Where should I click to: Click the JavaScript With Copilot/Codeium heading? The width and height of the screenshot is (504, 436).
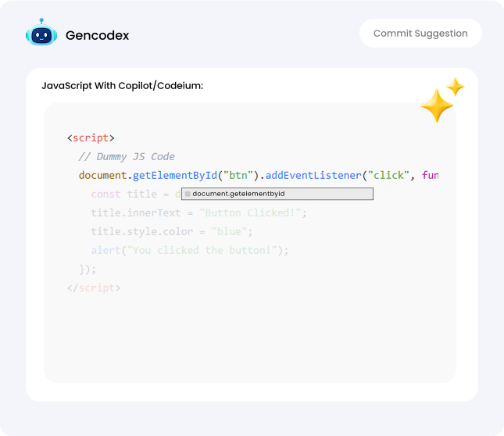[122, 85]
